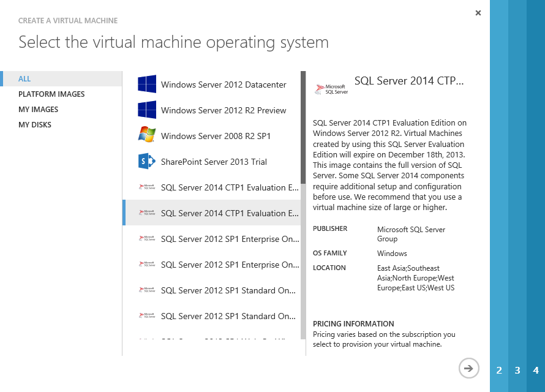Image resolution: width=545 pixels, height=392 pixels.
Task: Select the SharePoint Server 2013 Trial icon
Action: coord(147,161)
